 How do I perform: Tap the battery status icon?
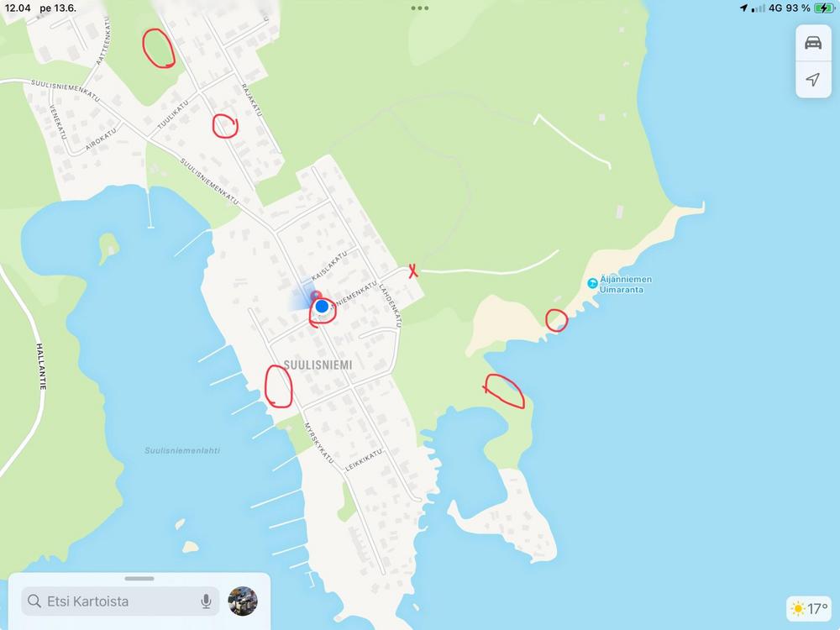(x=823, y=8)
